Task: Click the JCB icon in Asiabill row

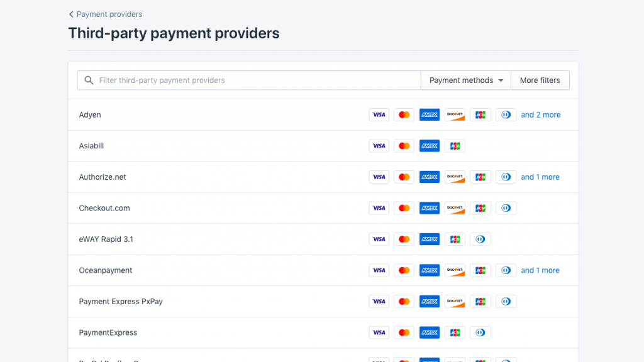Action: (455, 146)
